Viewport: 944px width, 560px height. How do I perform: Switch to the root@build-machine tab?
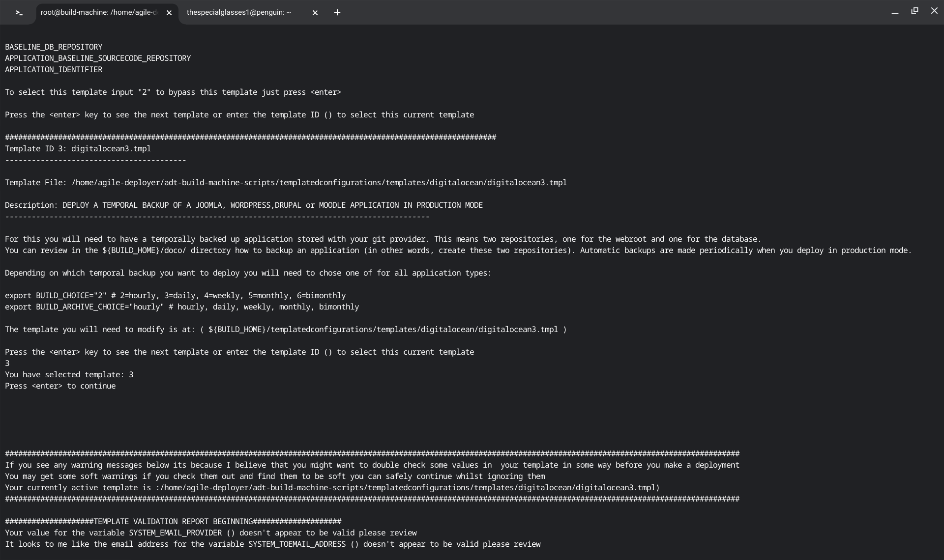tap(98, 13)
